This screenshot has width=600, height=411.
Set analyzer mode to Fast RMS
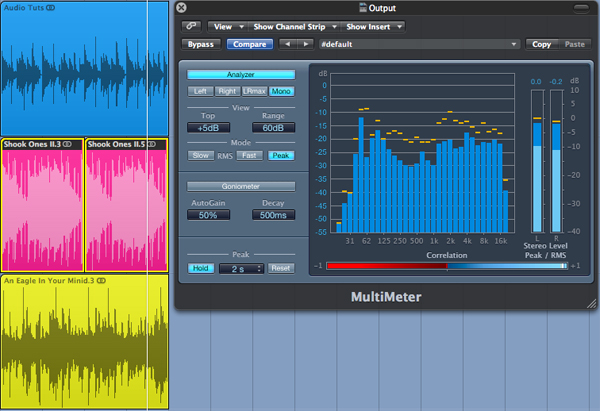(249, 155)
